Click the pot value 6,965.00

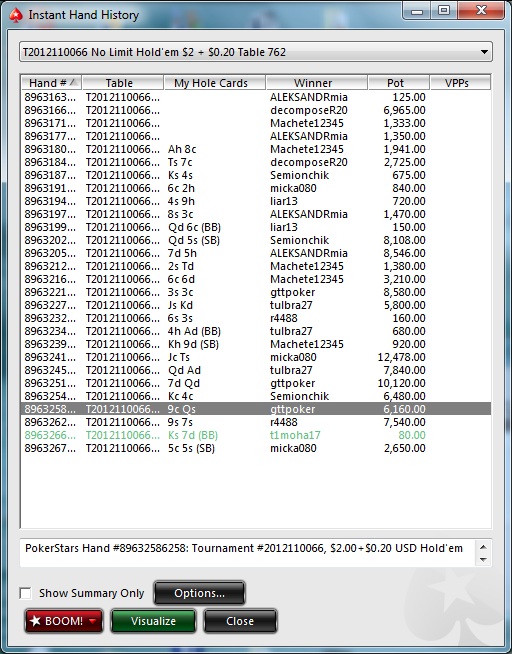(x=404, y=110)
